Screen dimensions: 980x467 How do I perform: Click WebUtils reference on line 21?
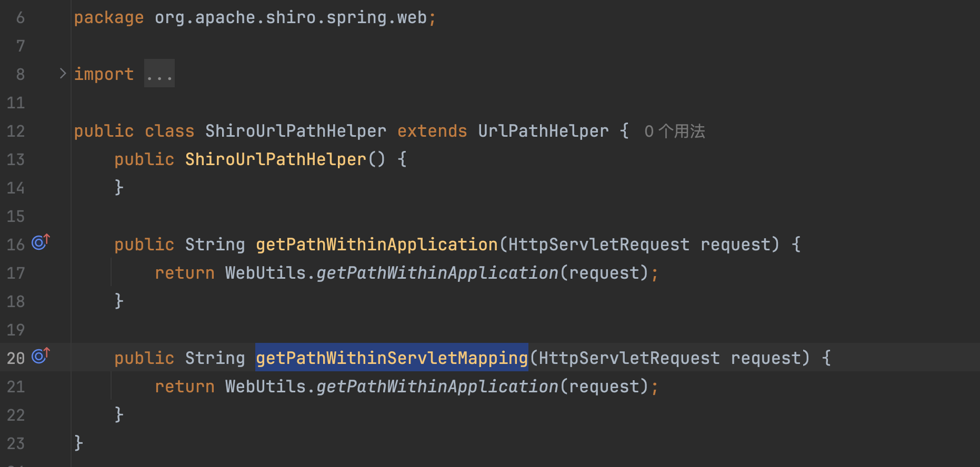pos(265,387)
